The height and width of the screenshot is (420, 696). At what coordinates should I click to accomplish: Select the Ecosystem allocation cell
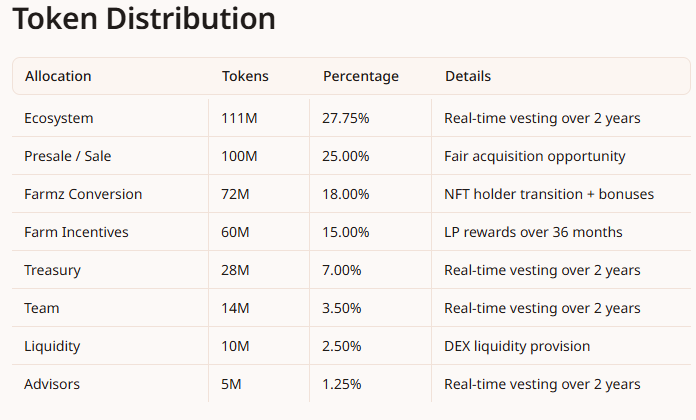(59, 118)
